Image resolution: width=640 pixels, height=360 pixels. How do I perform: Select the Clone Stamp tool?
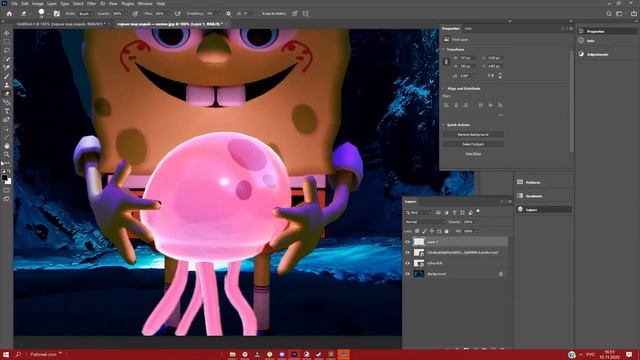pyautogui.click(x=7, y=85)
